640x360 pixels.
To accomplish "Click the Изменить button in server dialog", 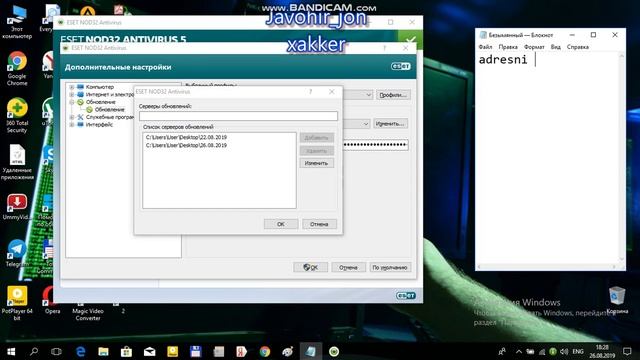I will [x=316, y=163].
